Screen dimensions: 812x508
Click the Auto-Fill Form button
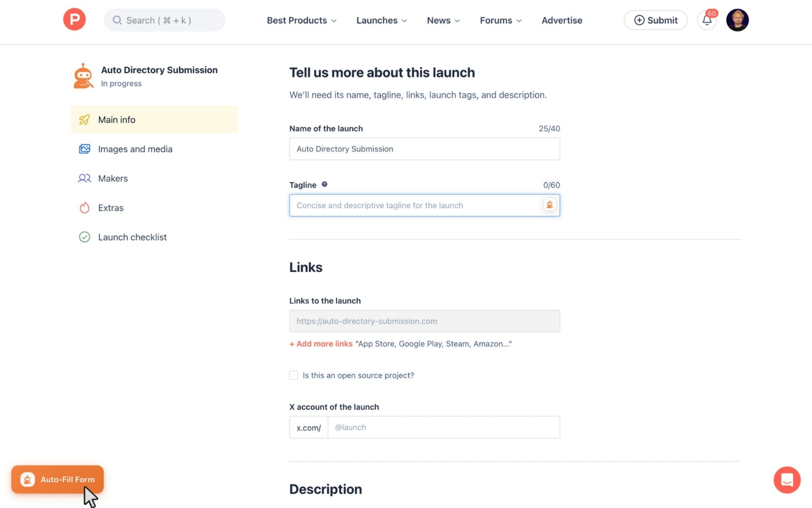58,479
